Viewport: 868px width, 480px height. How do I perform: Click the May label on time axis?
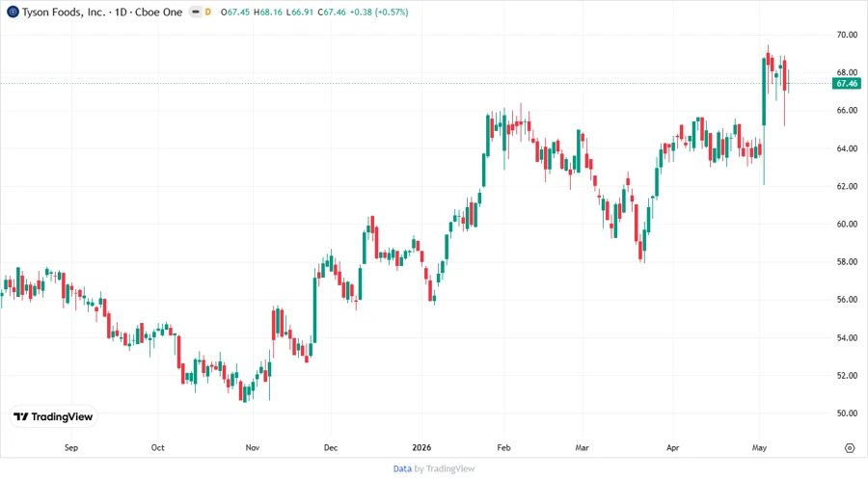click(x=760, y=447)
